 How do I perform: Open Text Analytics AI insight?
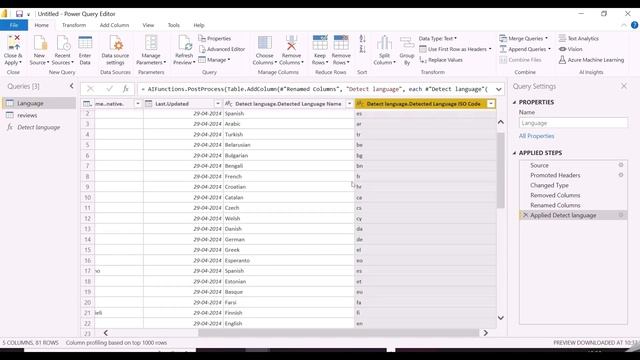(x=578, y=38)
